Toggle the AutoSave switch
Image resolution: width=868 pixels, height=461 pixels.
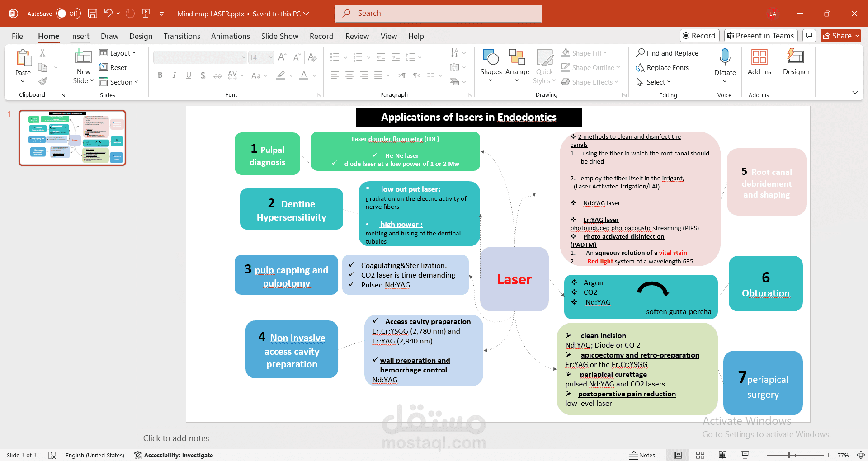(68, 14)
